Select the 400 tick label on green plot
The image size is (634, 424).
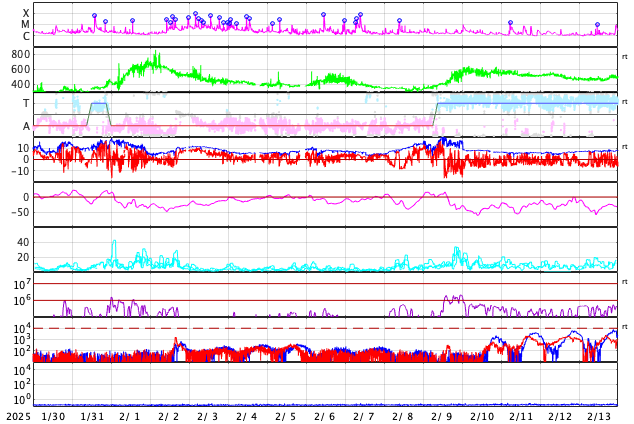click(21, 84)
